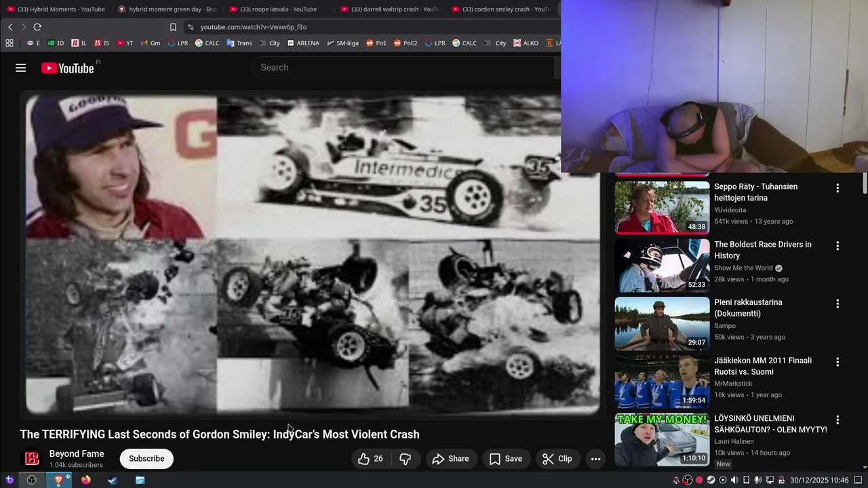
Task: Open the YT bookmark
Action: click(125, 43)
